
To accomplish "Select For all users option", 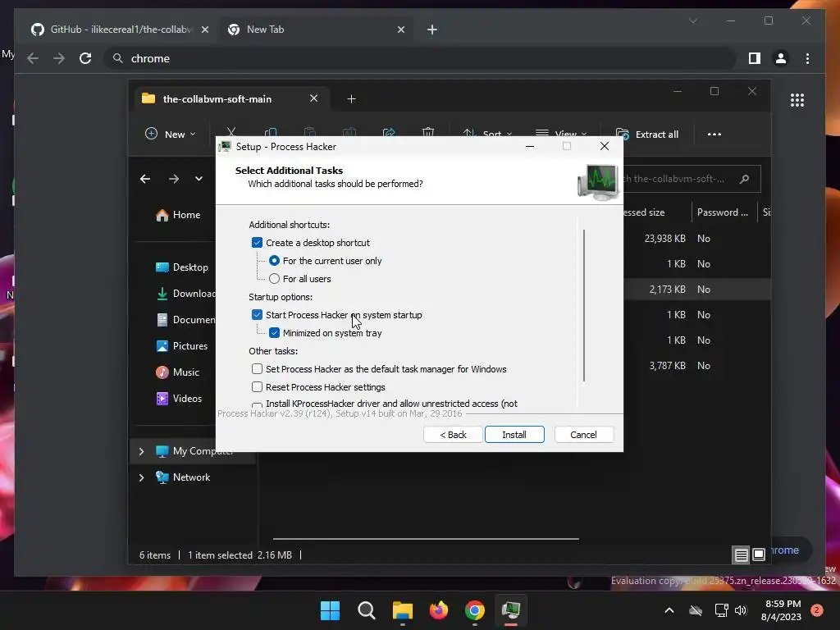I will click(274, 279).
